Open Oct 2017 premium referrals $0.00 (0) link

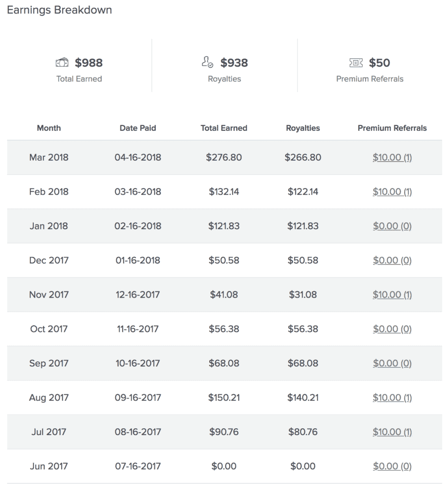pyautogui.click(x=392, y=329)
